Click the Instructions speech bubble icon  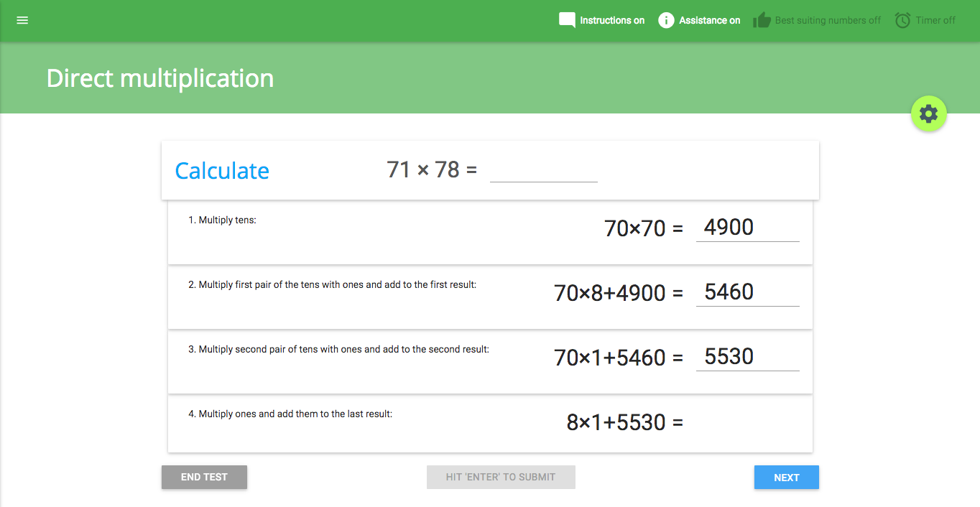(567, 20)
